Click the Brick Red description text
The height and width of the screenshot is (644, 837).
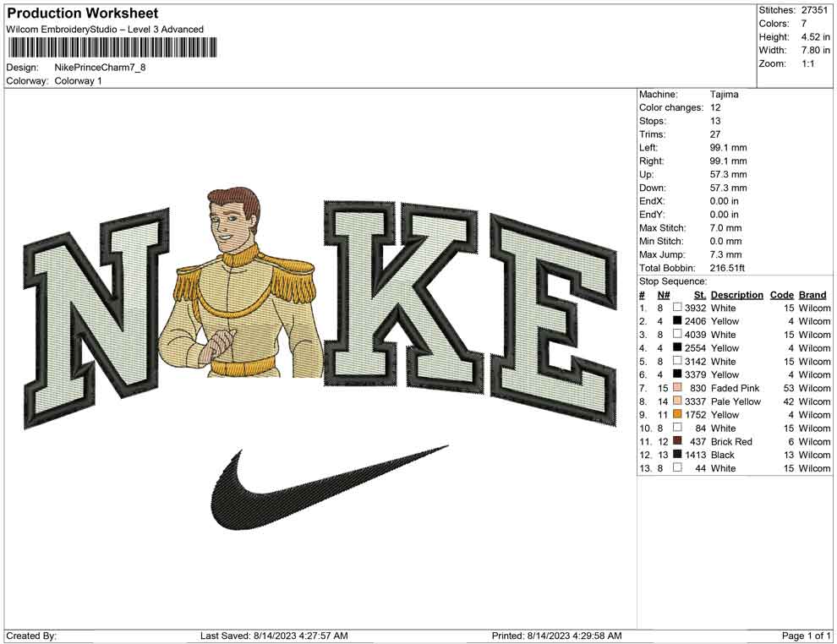coord(731,442)
